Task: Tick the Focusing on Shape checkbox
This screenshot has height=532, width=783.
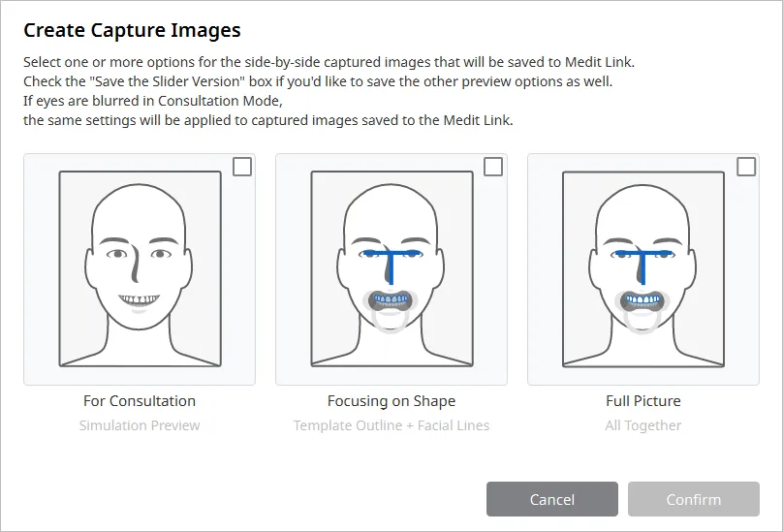Action: (x=493, y=167)
